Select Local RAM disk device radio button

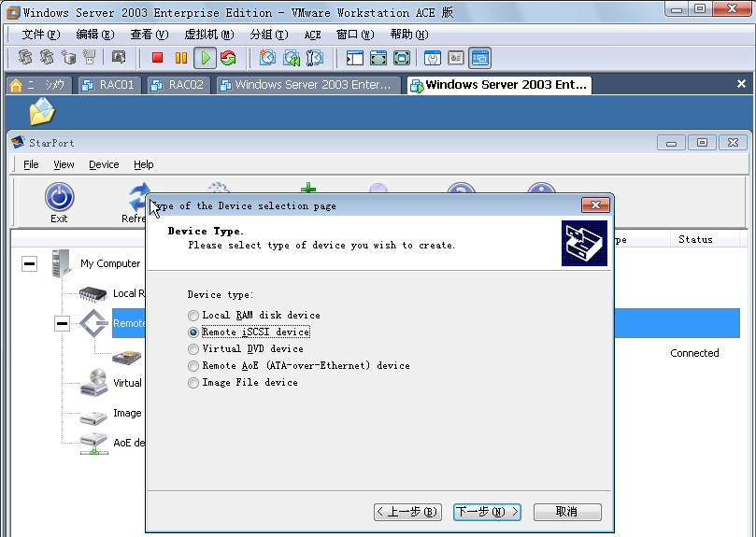[x=193, y=316]
